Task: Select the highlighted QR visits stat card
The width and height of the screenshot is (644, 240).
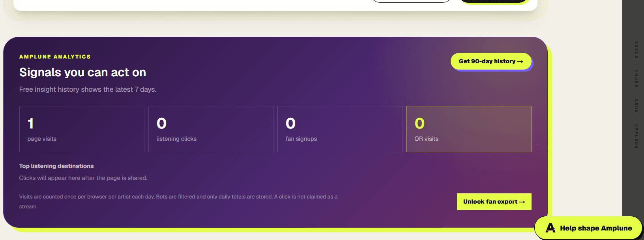Action: click(469, 129)
